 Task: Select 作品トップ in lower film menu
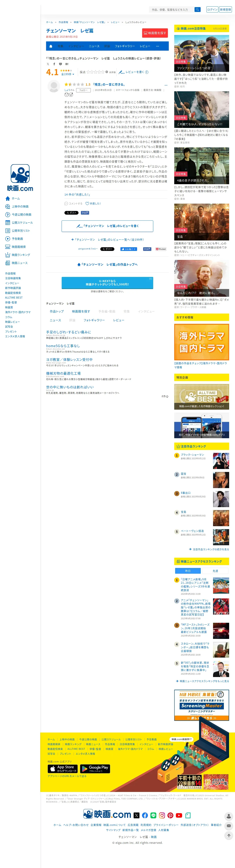click(x=57, y=311)
